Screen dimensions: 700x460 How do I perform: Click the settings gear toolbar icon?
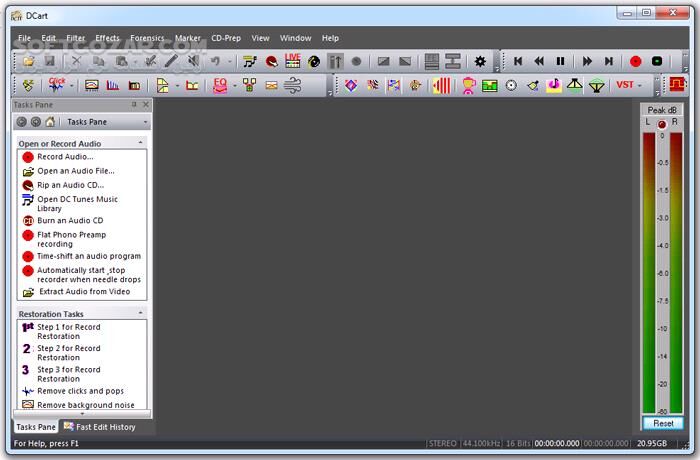(x=480, y=61)
